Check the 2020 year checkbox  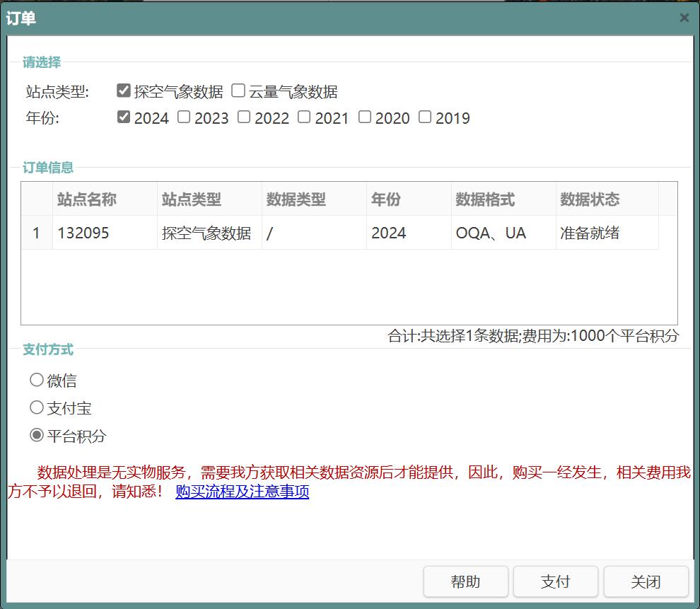[365, 117]
